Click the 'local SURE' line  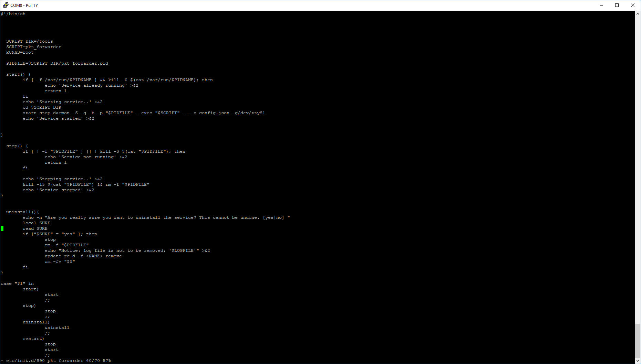[37, 223]
